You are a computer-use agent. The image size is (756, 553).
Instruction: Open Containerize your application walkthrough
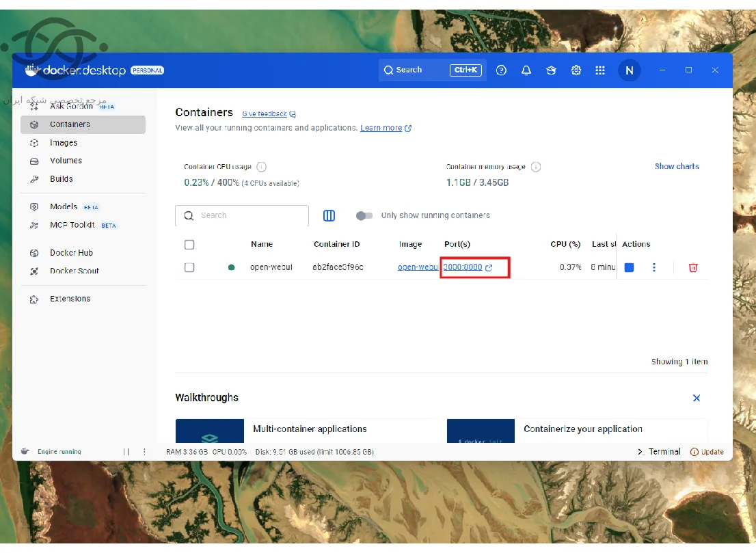point(577,430)
